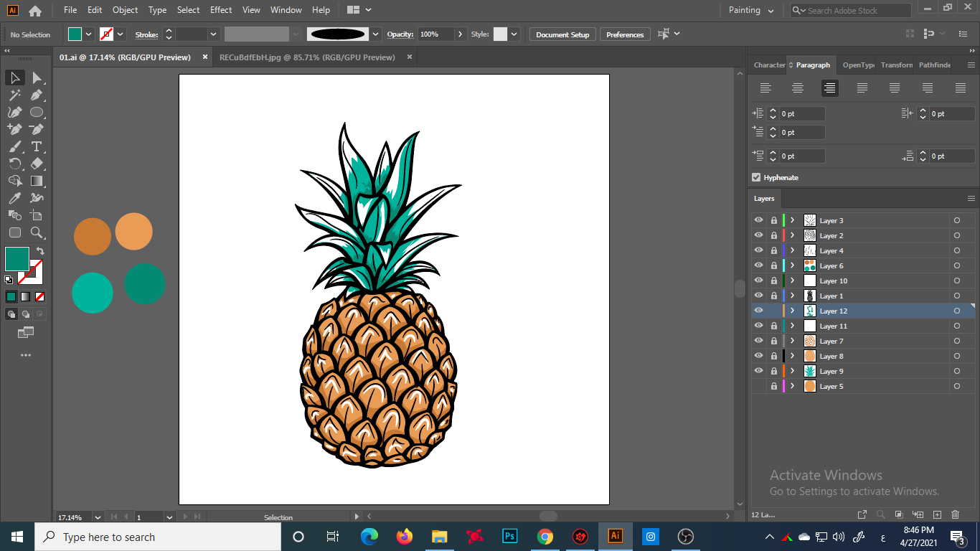Open Photoshop from Windows taskbar

(x=511, y=536)
